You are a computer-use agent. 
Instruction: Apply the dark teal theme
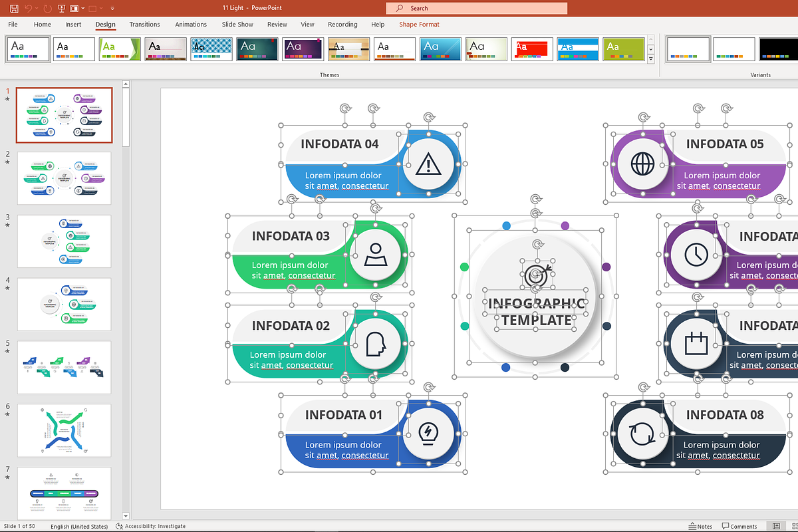point(257,49)
